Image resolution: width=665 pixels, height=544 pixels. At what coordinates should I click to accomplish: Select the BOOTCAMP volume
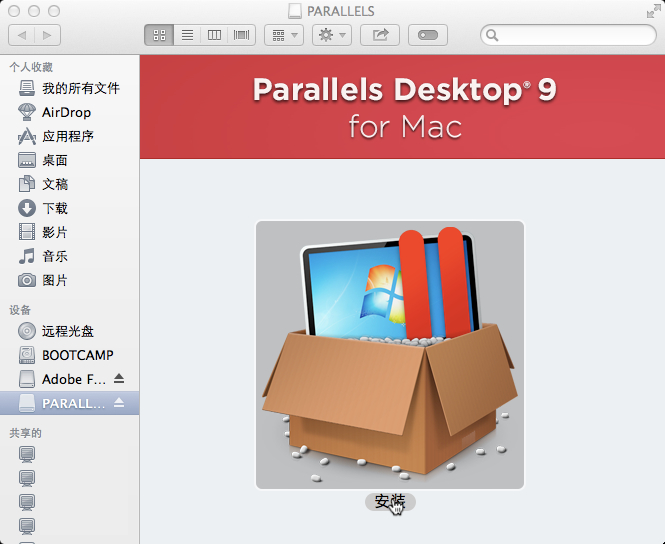70,355
